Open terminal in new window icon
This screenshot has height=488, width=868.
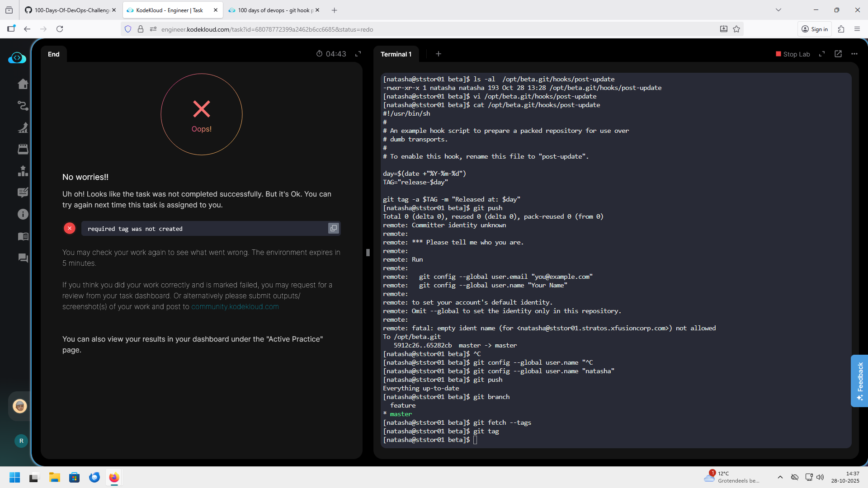838,54
